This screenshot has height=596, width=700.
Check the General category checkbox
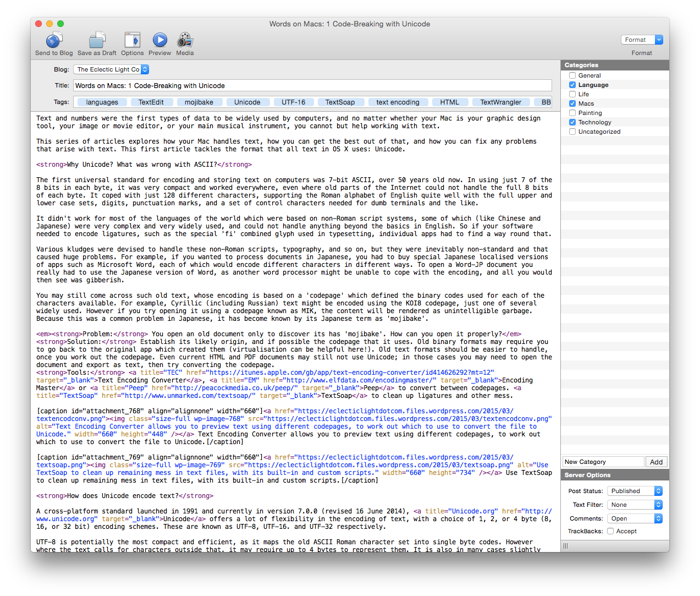(x=572, y=75)
